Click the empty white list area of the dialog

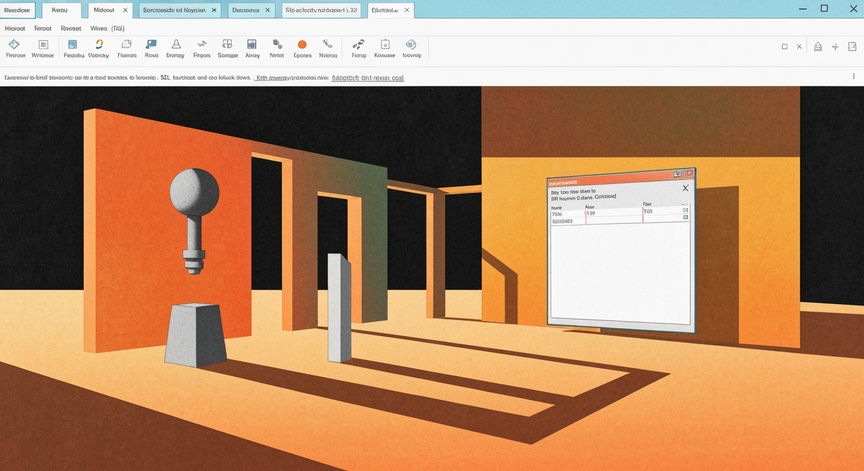620,273
